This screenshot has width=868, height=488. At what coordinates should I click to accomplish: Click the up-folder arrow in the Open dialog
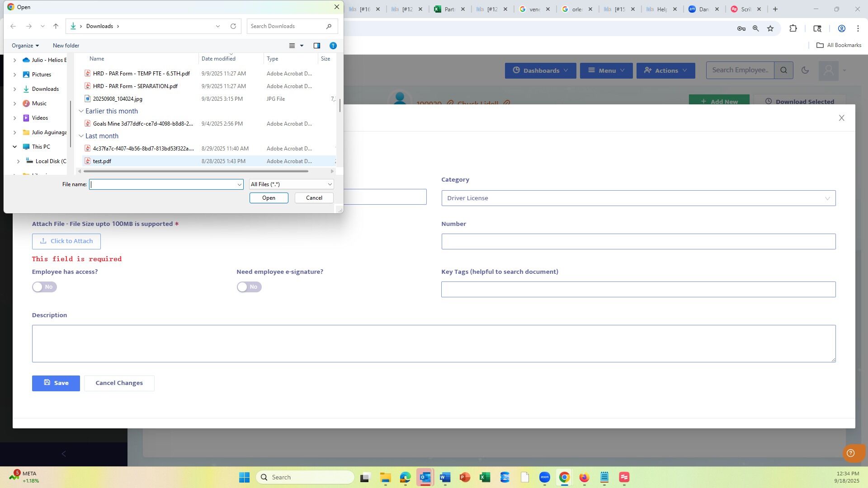(56, 26)
